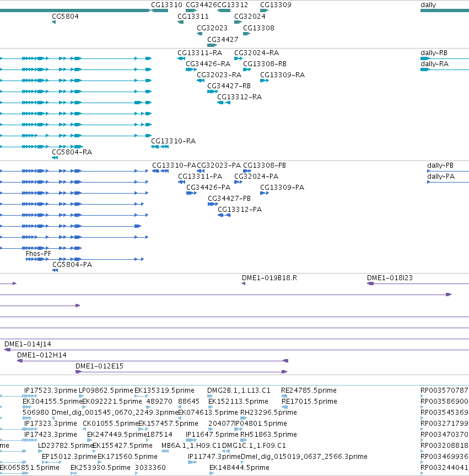Select EST RH23296.5prime
469x476 pixels.
point(268,413)
